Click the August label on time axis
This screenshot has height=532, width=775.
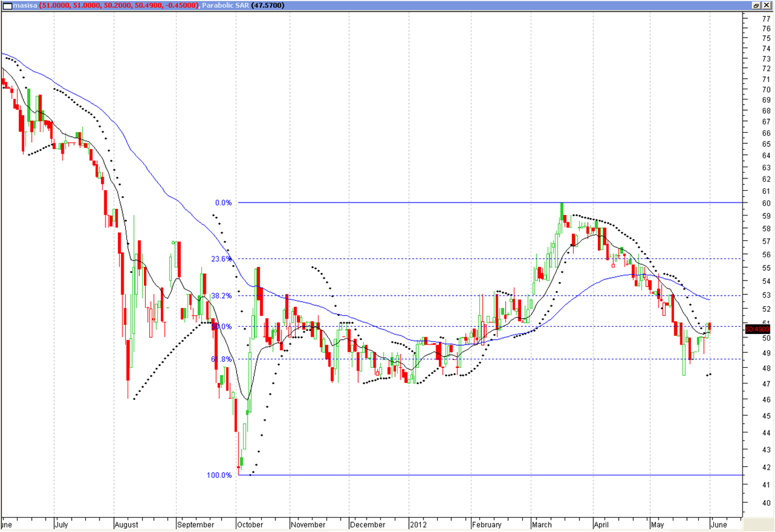[128, 525]
